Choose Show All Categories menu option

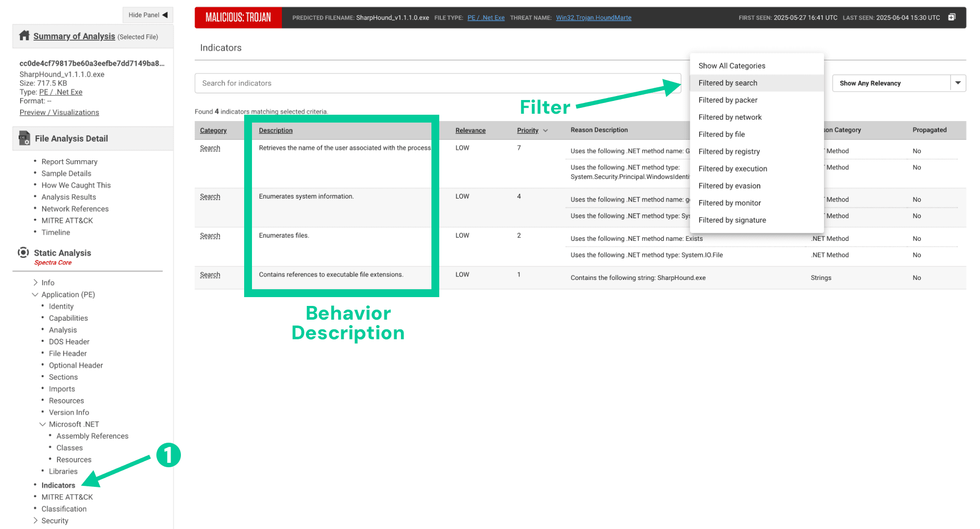point(731,66)
